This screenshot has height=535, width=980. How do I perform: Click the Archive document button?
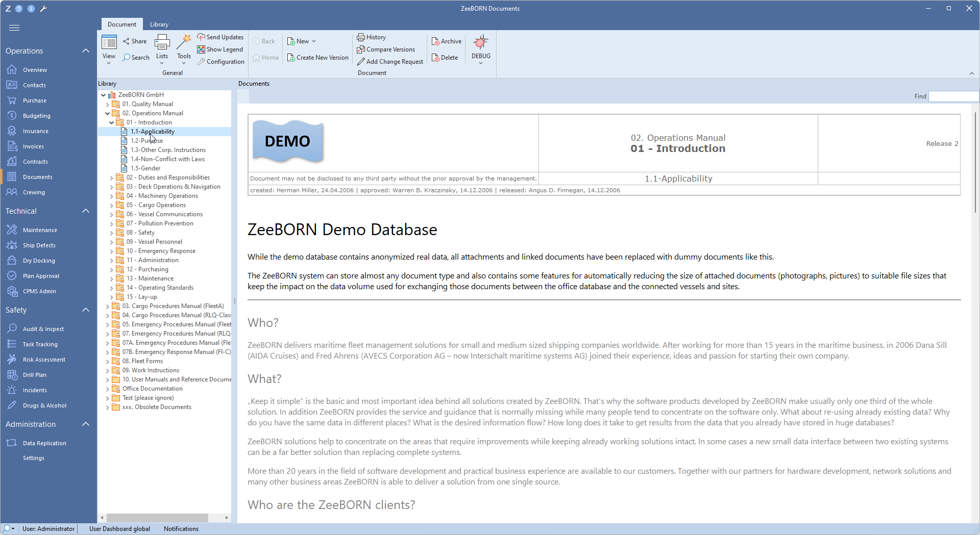tap(447, 41)
